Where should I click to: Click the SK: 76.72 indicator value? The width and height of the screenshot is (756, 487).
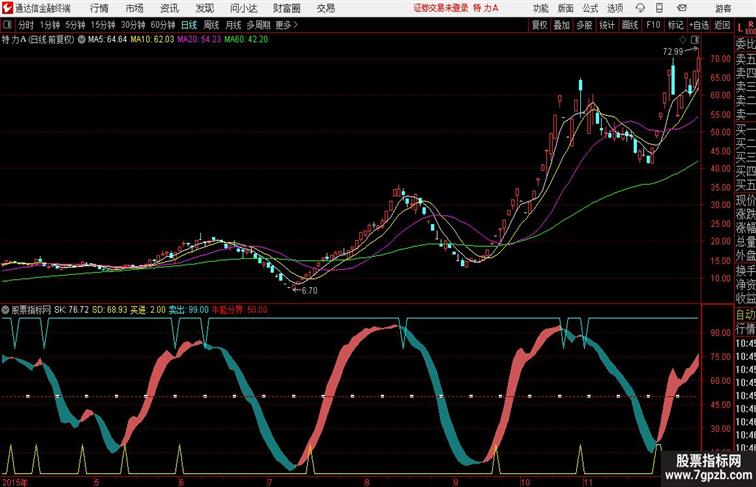71,310
